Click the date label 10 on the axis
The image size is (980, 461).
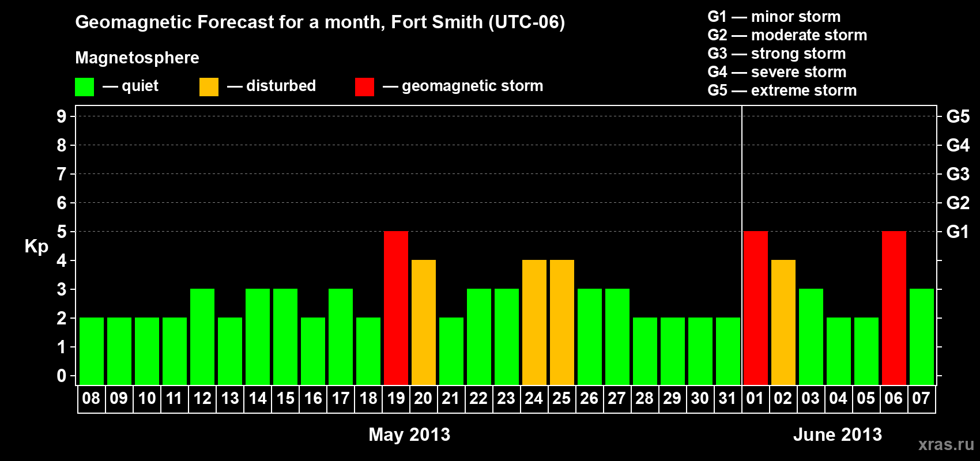click(147, 399)
